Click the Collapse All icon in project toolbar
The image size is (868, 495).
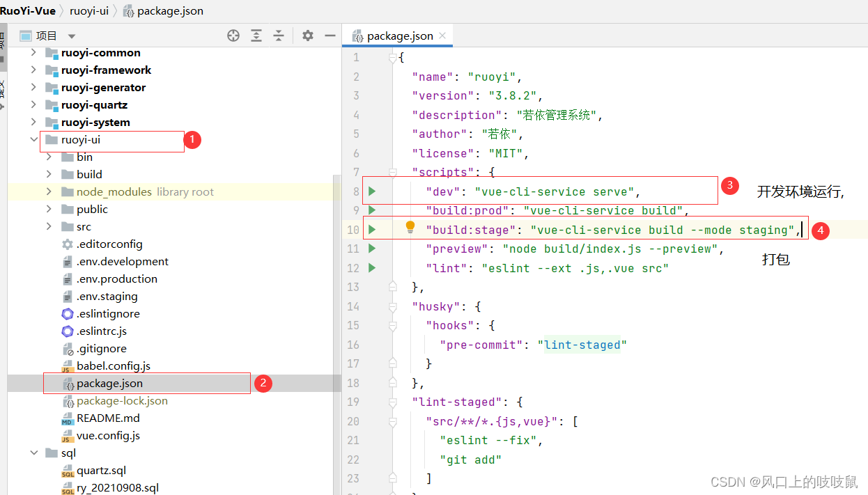pos(279,36)
